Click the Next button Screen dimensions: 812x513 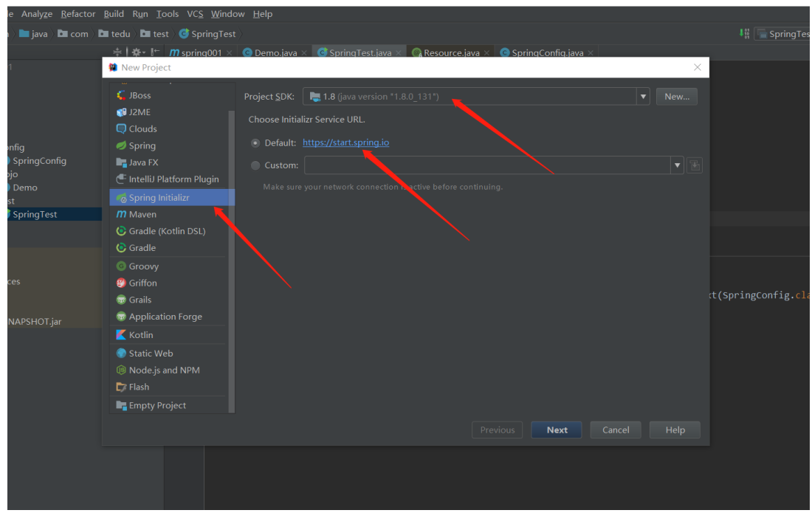[x=557, y=430]
